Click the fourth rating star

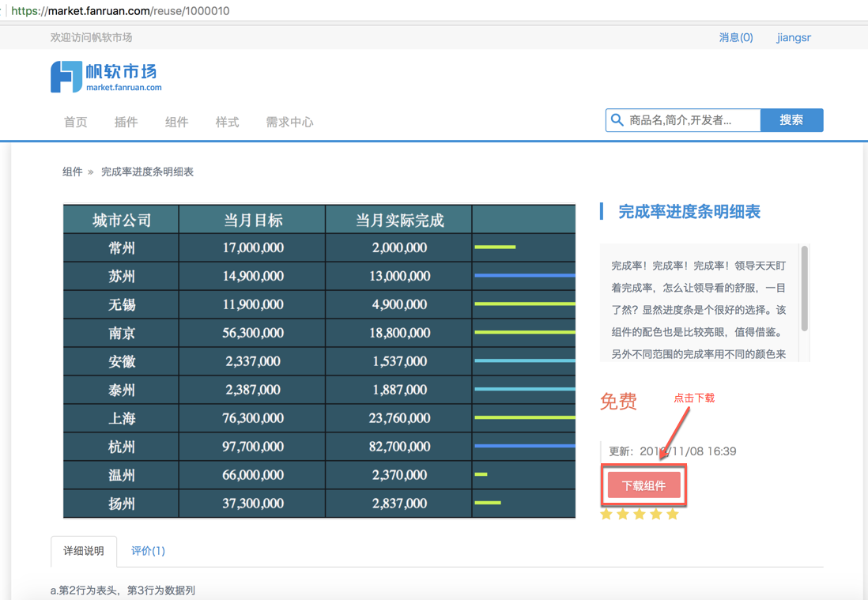coord(656,515)
